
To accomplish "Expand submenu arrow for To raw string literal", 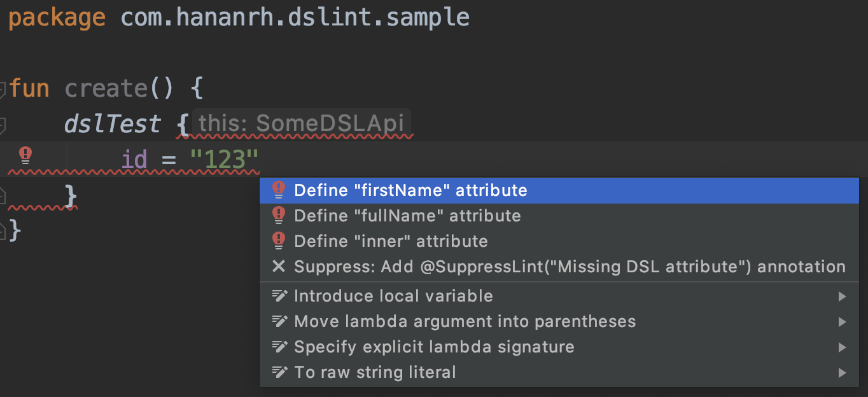I will 842,373.
